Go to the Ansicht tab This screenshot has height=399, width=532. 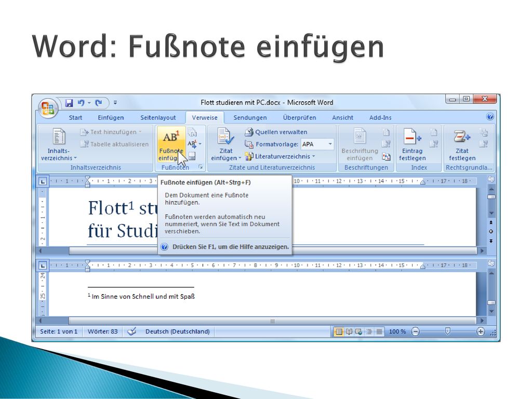tap(343, 118)
